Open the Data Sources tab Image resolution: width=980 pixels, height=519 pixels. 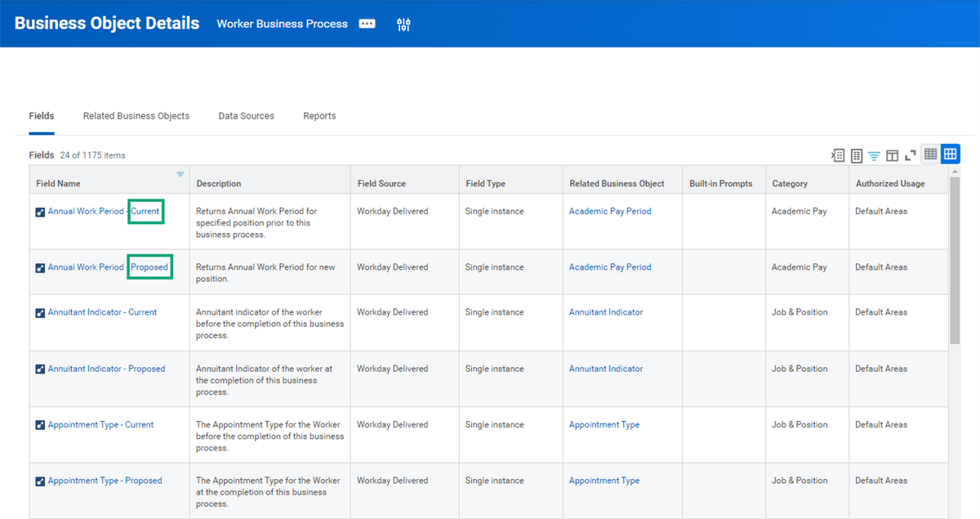(x=246, y=116)
